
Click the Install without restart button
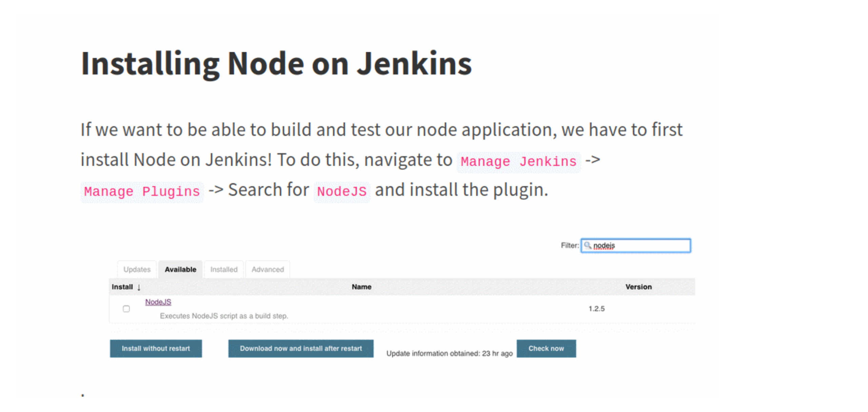pyautogui.click(x=156, y=348)
